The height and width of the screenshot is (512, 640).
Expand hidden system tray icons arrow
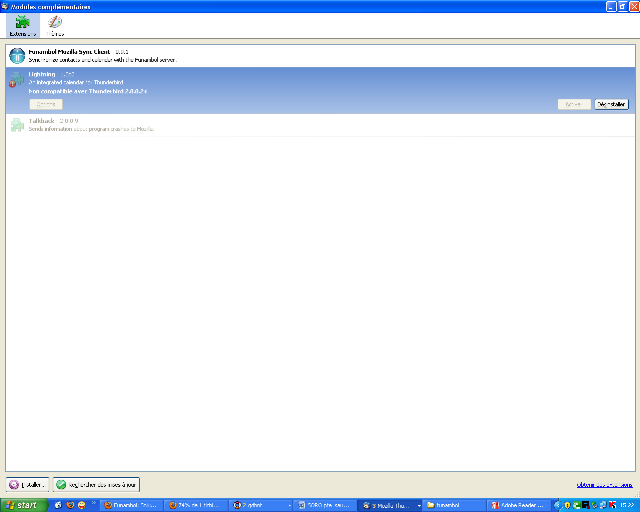click(x=557, y=505)
